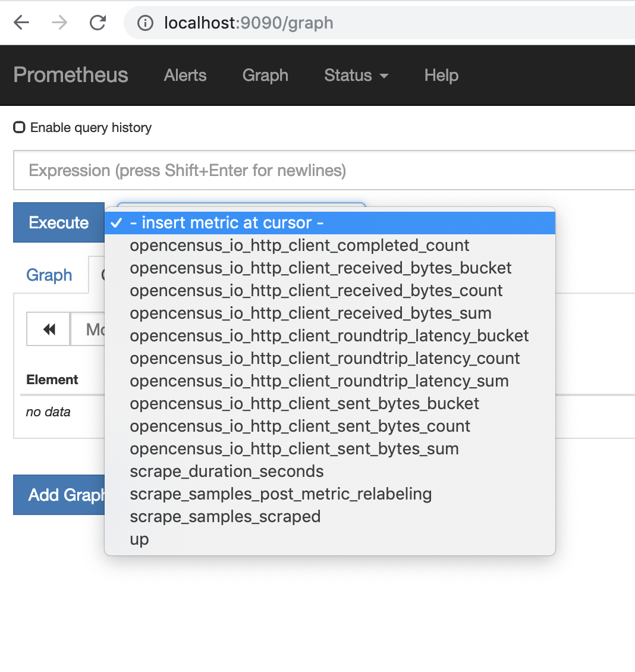Click the rewind double-arrow time button
The width and height of the screenshot is (635, 672).
[x=48, y=329]
